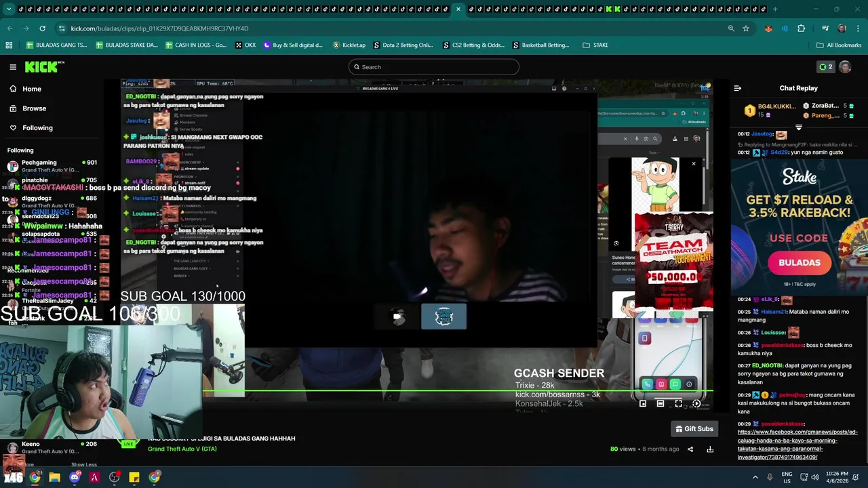Open Buy & Sell digital bookmark

pos(293,45)
